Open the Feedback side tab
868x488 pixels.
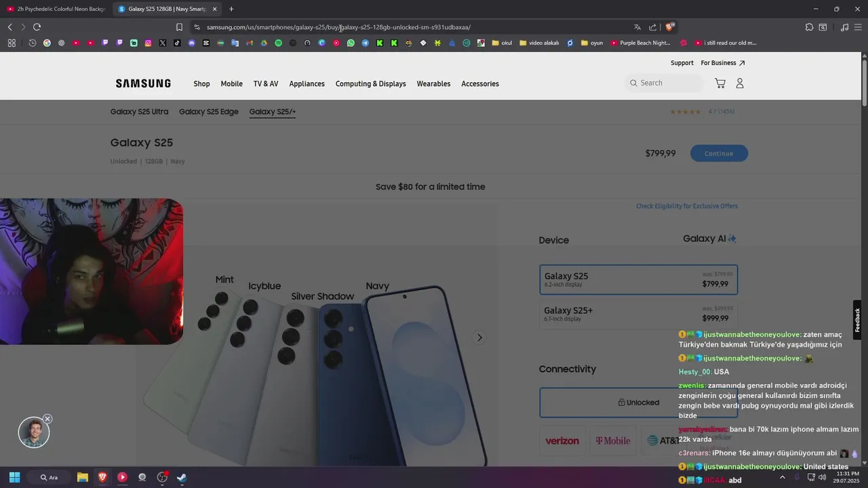pos(857,320)
